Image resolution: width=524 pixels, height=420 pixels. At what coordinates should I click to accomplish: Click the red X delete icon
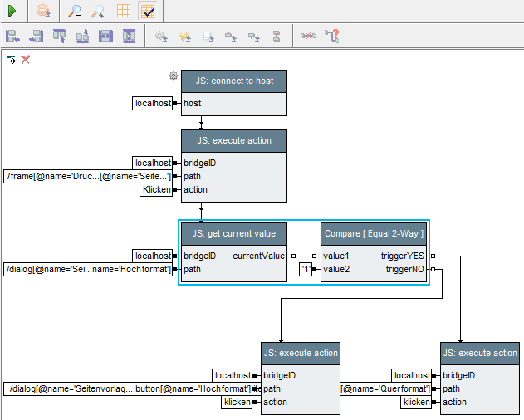(26, 60)
